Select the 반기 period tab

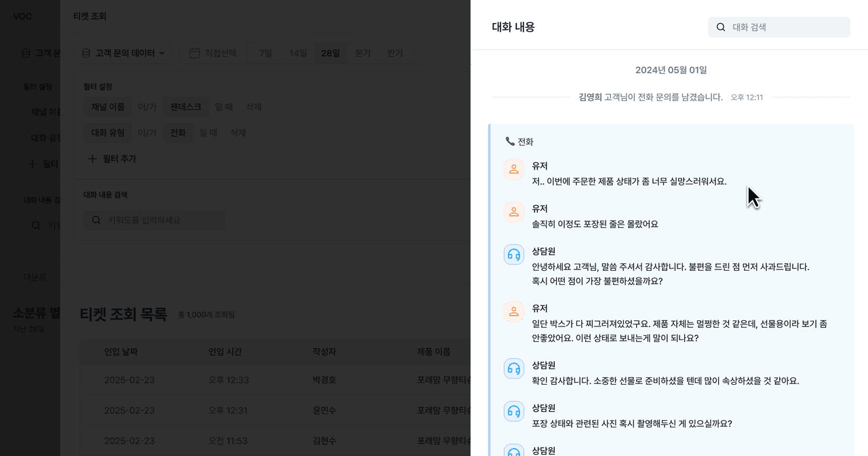[x=395, y=53]
